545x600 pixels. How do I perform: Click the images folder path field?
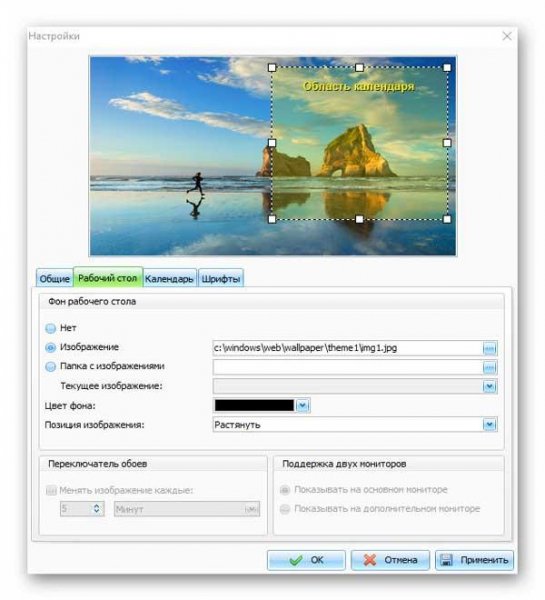coord(348,367)
